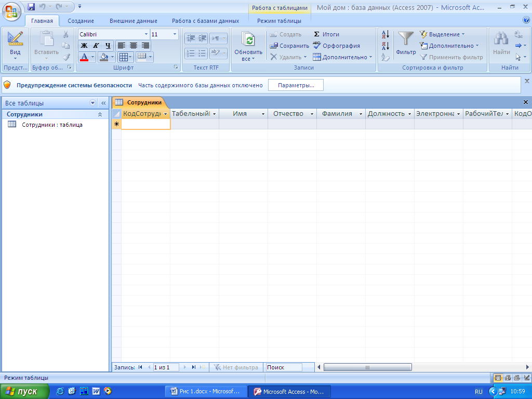Open Дополнительно filter options
This screenshot has width=532, height=399.
tap(449, 46)
